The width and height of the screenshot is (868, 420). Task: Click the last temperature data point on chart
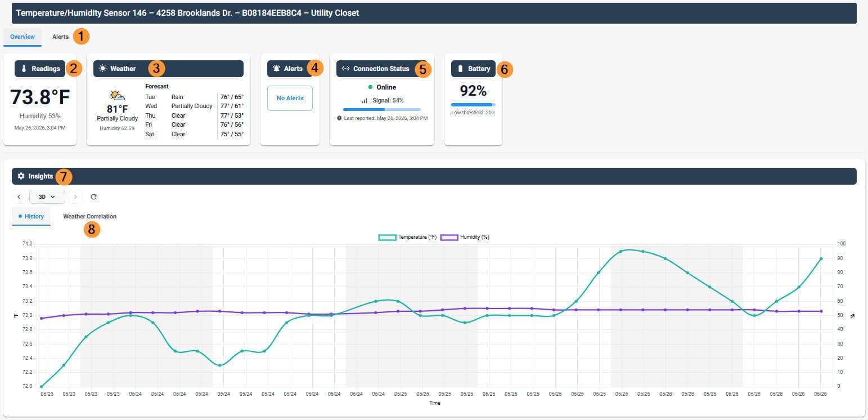[x=821, y=259]
